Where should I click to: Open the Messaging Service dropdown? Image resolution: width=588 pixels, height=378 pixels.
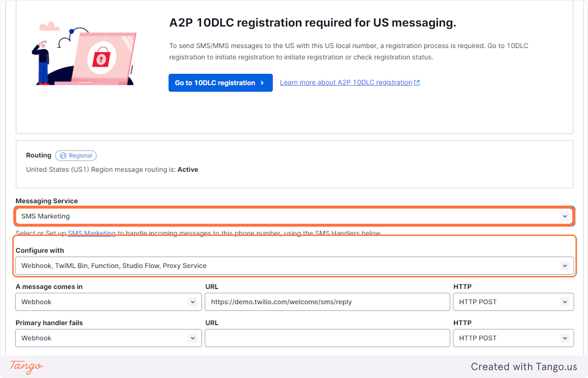[x=294, y=216]
